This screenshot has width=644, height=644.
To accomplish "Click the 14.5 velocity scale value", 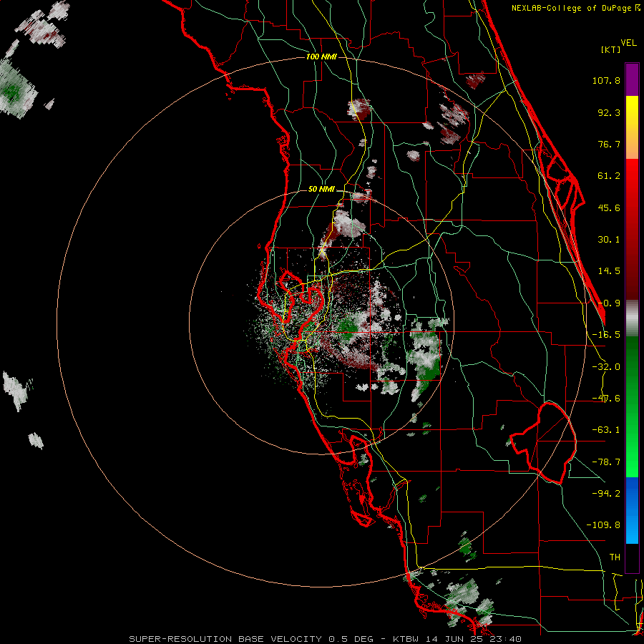I will [x=609, y=271].
